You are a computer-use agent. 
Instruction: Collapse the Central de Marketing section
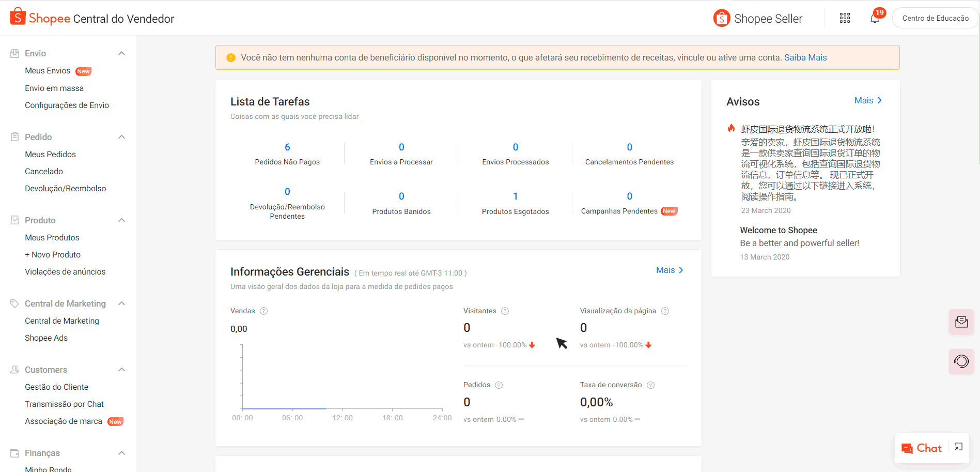[x=121, y=303]
